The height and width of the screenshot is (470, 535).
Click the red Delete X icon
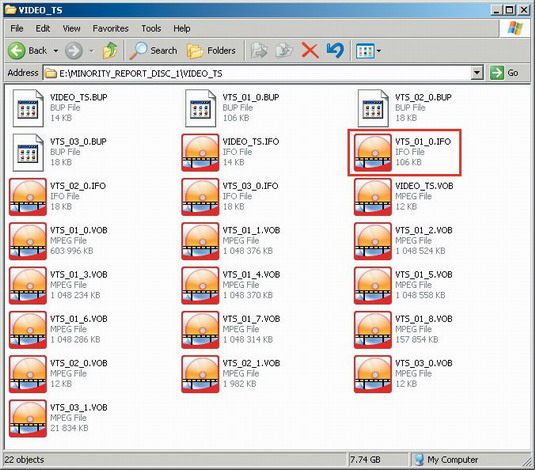click(x=310, y=51)
